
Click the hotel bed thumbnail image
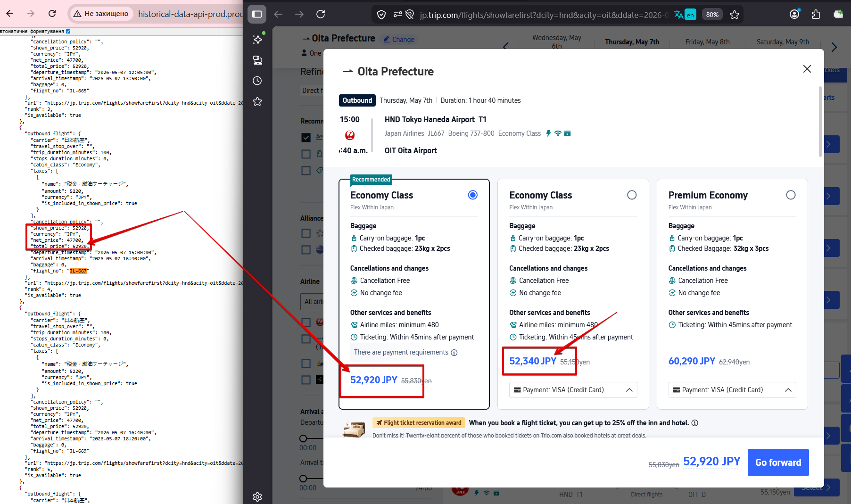point(354,429)
